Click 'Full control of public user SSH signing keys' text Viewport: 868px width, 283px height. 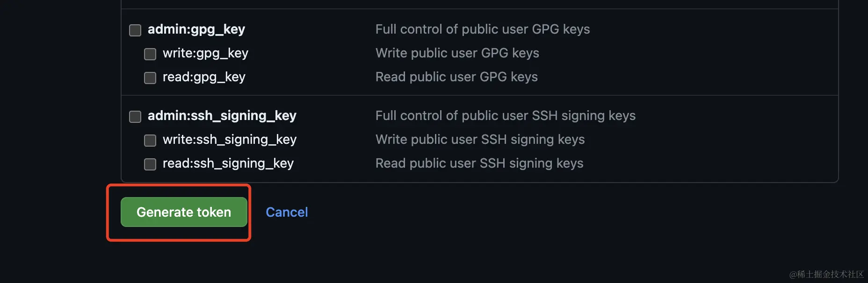(x=506, y=116)
